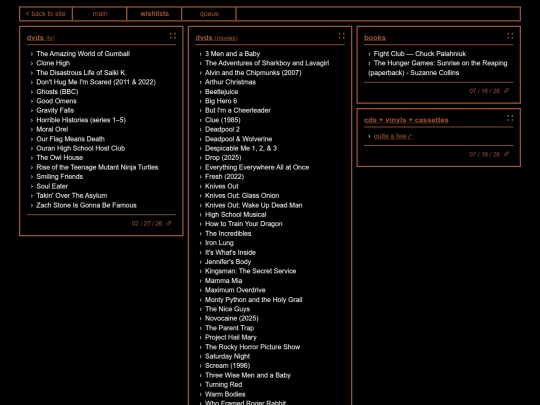Select 'Knives Out: Wake Up Dead Man'
The height and width of the screenshot is (405, 540).
pyautogui.click(x=253, y=205)
